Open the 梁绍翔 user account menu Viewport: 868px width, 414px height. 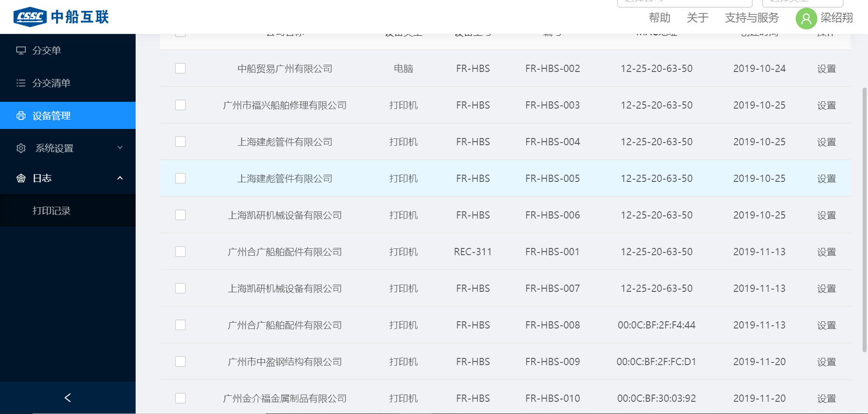(x=836, y=18)
